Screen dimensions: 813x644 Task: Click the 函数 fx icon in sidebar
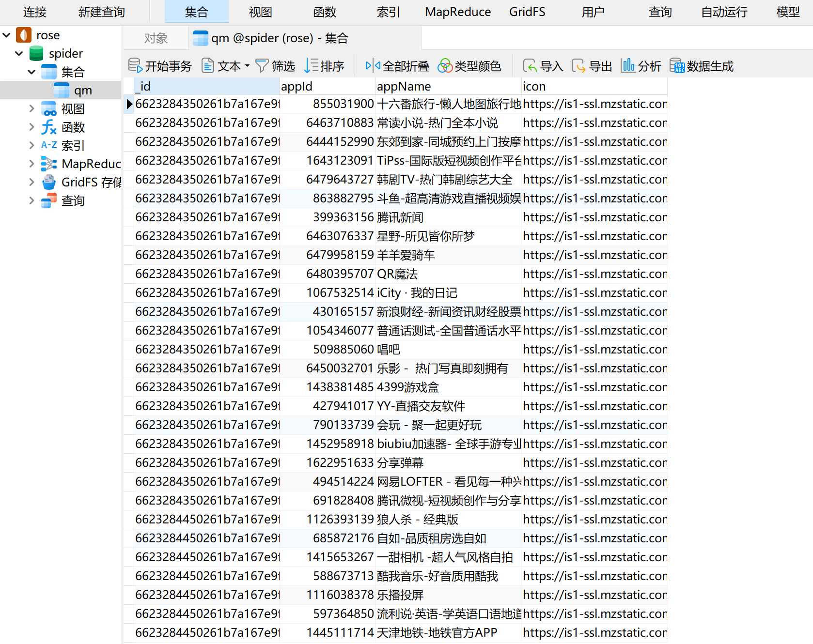coord(49,127)
